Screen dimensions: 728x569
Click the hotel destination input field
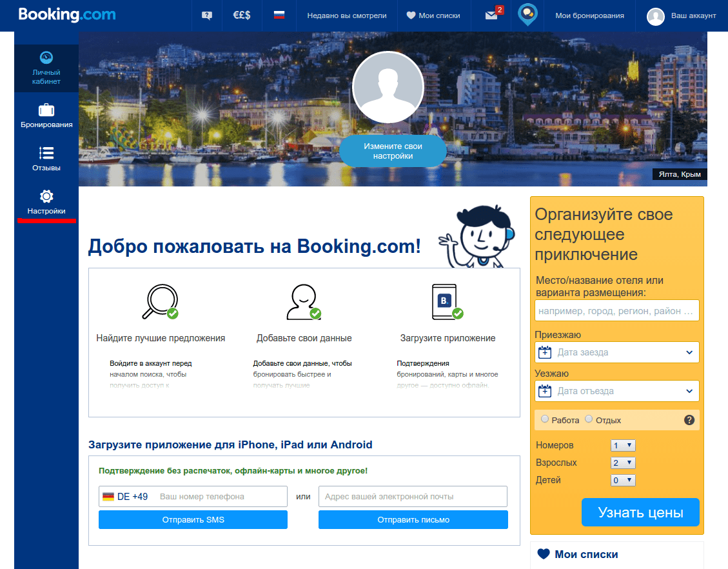click(616, 310)
